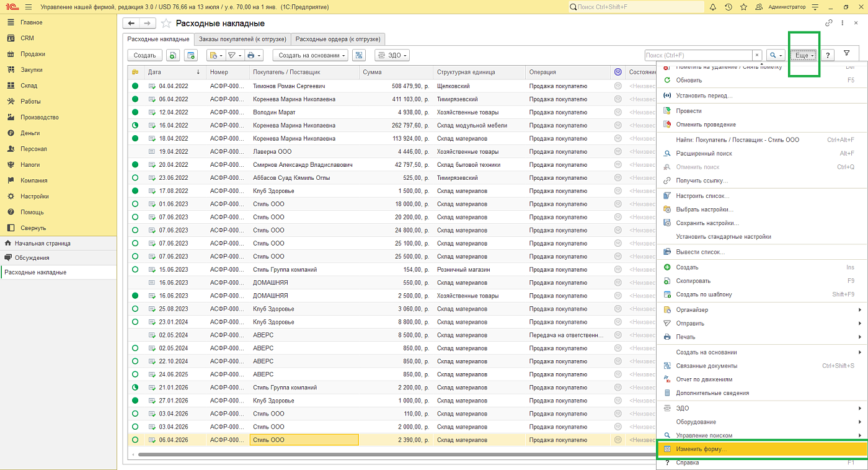Click the Создать button
This screenshot has width=868, height=470.
pyautogui.click(x=145, y=55)
